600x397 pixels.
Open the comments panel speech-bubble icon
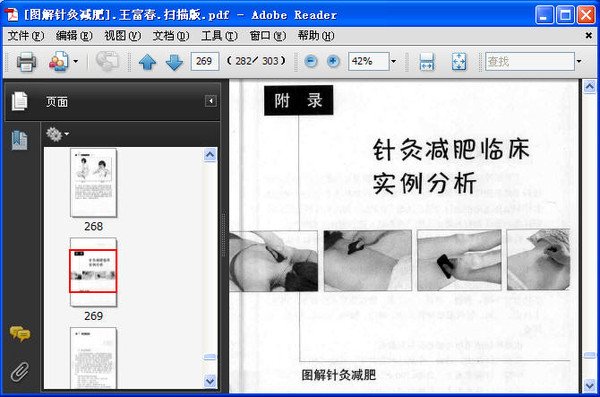(x=20, y=334)
